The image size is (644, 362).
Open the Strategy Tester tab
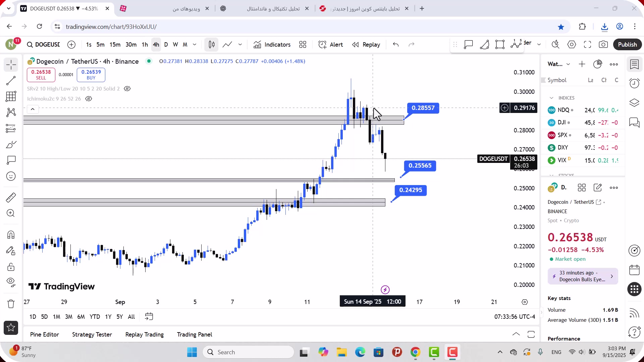click(92, 335)
